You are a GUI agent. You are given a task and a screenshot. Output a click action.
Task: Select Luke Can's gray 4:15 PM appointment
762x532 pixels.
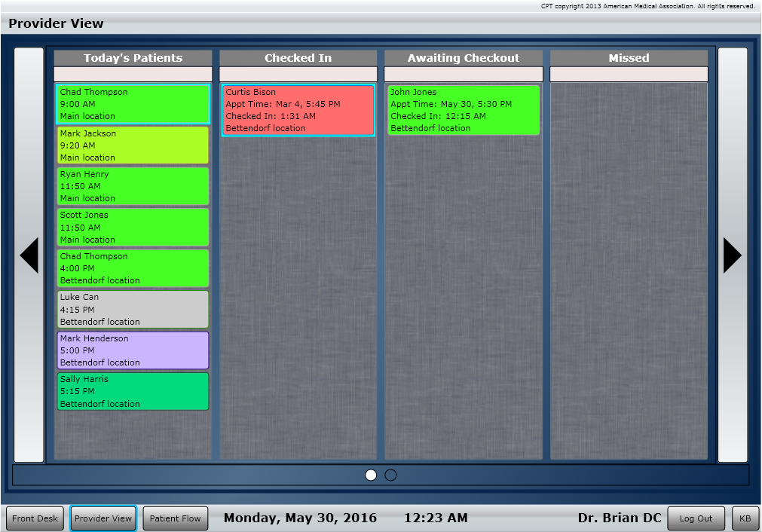[x=133, y=309]
